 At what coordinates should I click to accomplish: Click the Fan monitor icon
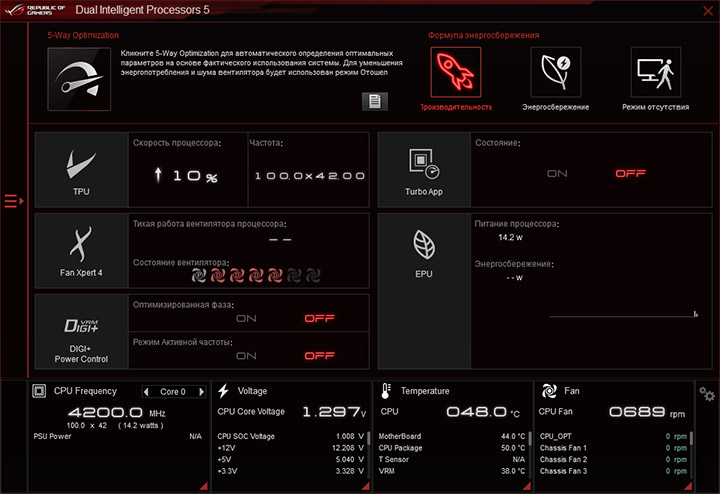(x=549, y=391)
